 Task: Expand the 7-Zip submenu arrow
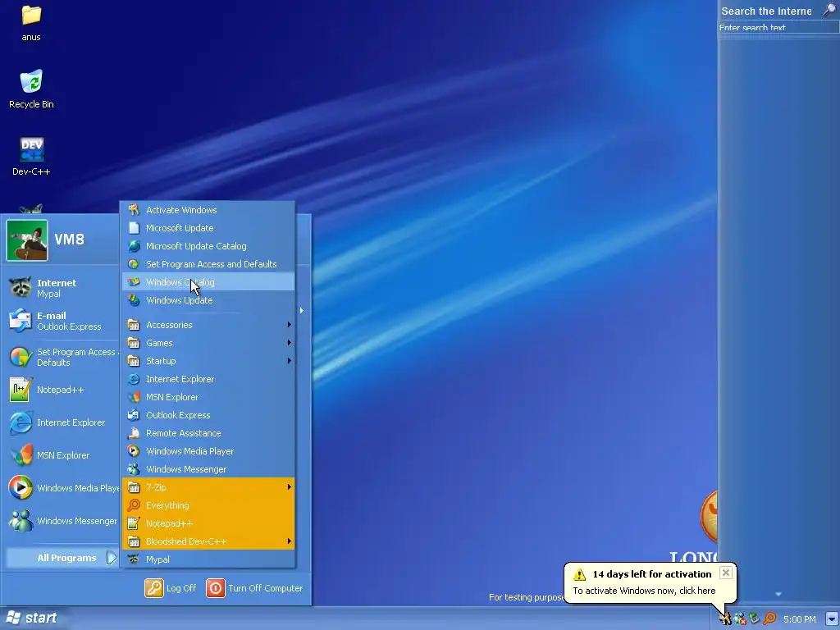pos(290,487)
